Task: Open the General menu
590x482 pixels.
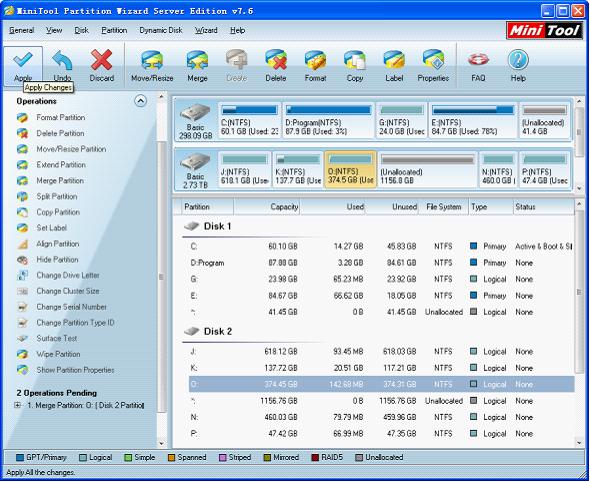Action: [x=21, y=30]
